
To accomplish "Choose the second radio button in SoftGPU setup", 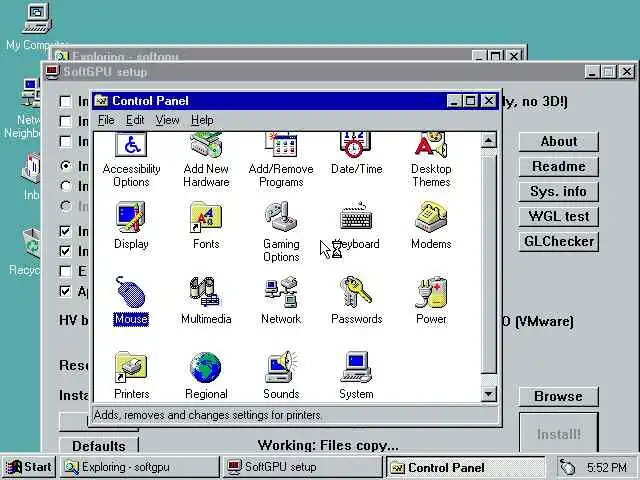I will (x=65, y=186).
